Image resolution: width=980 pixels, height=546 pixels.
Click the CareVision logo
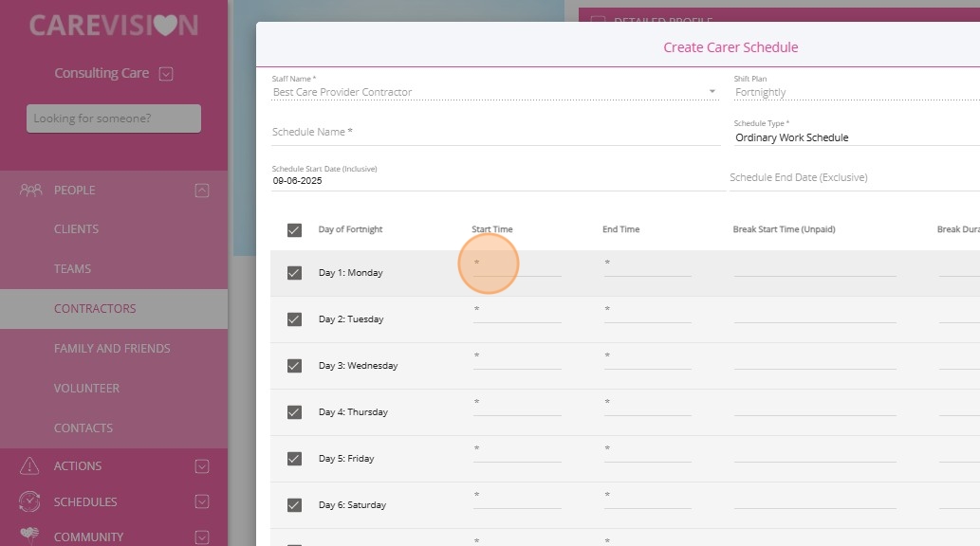point(114,25)
